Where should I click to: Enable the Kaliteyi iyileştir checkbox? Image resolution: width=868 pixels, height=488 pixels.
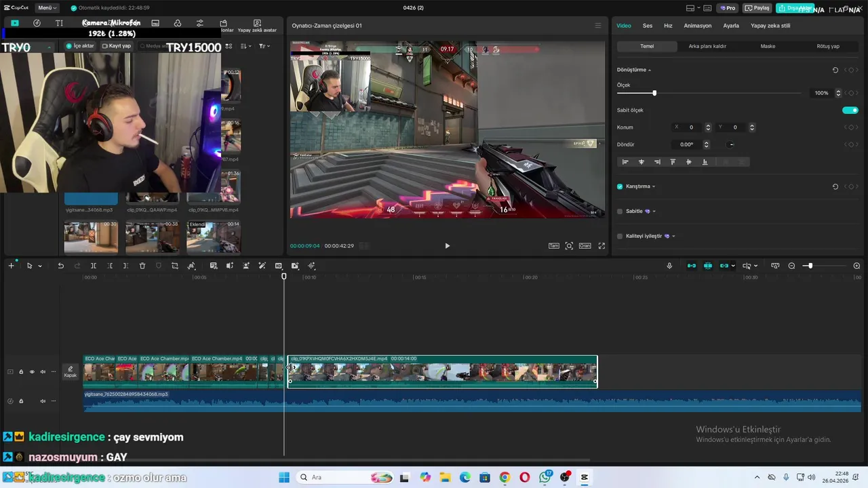620,236
